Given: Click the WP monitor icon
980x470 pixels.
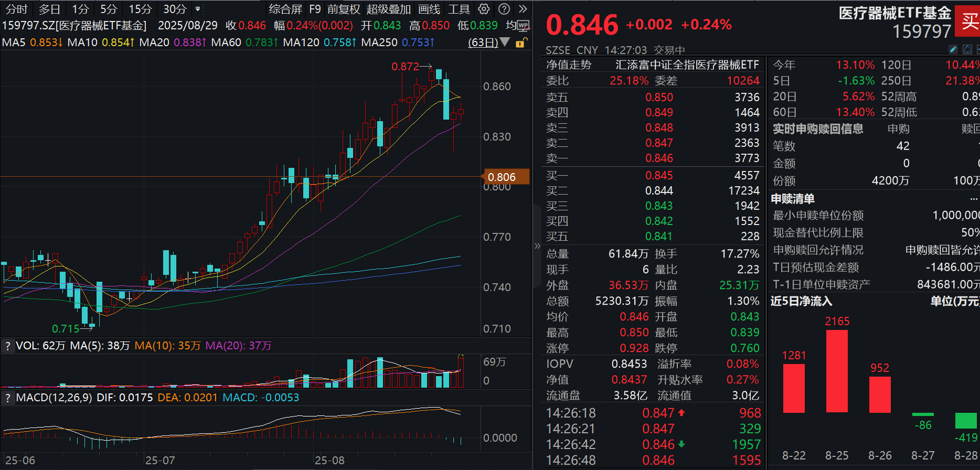Looking at the screenshot, I should [523, 25].
